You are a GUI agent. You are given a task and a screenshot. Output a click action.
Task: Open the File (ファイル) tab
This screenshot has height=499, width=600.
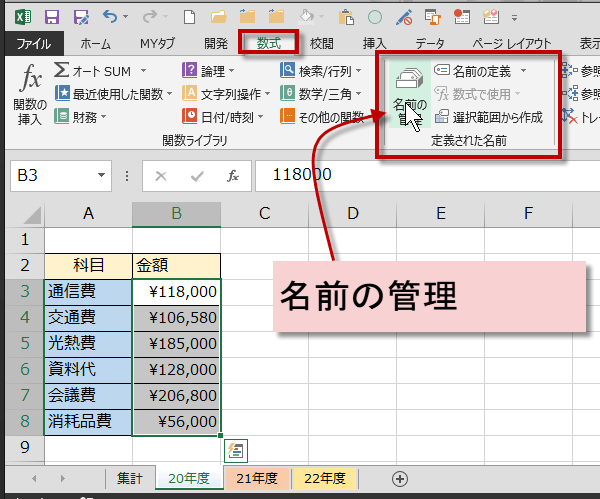[33, 43]
